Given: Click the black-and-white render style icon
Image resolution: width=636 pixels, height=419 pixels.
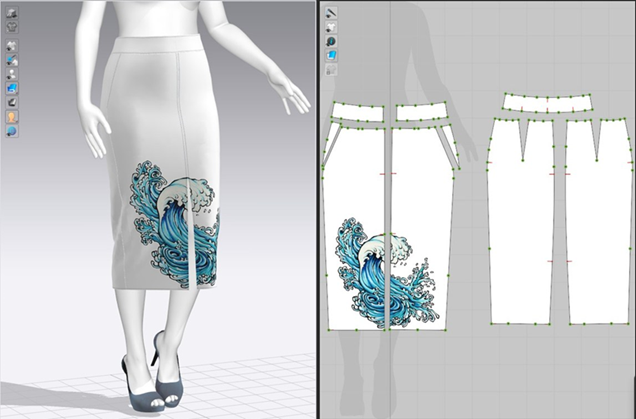Looking at the screenshot, I should (13, 102).
